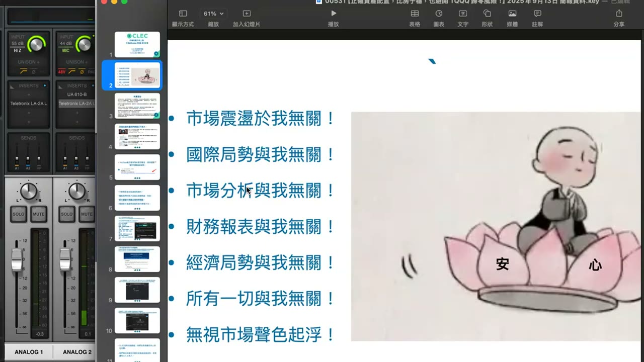Open the 形狀 shapes icon

pyautogui.click(x=487, y=14)
